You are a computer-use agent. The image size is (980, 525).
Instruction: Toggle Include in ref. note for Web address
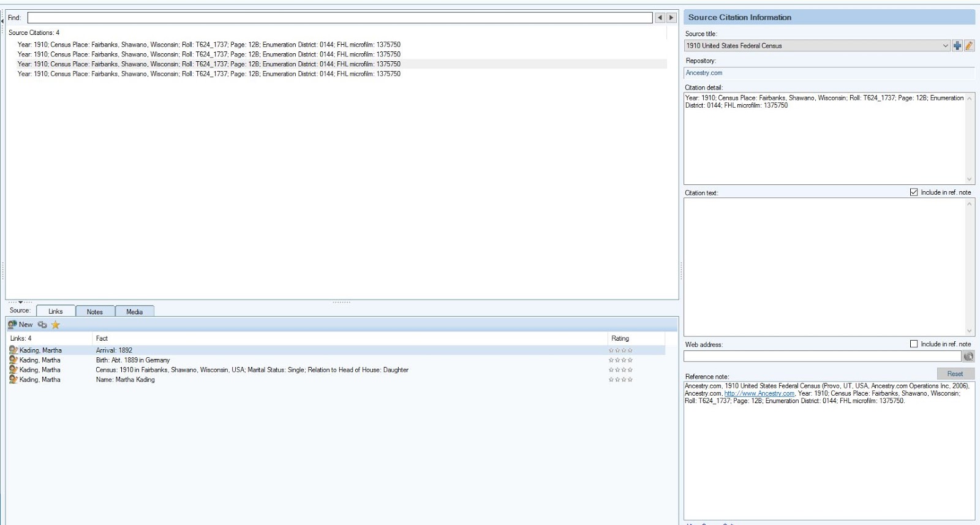(914, 344)
